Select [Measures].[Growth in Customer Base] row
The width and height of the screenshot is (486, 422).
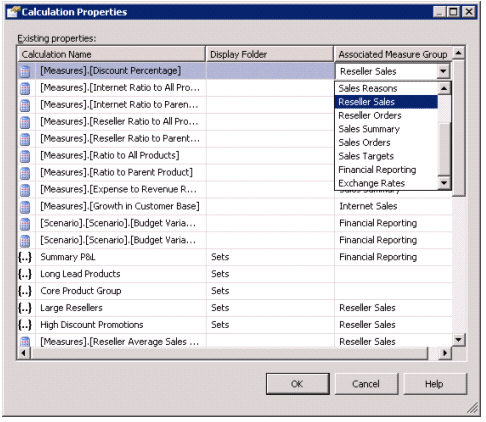120,206
